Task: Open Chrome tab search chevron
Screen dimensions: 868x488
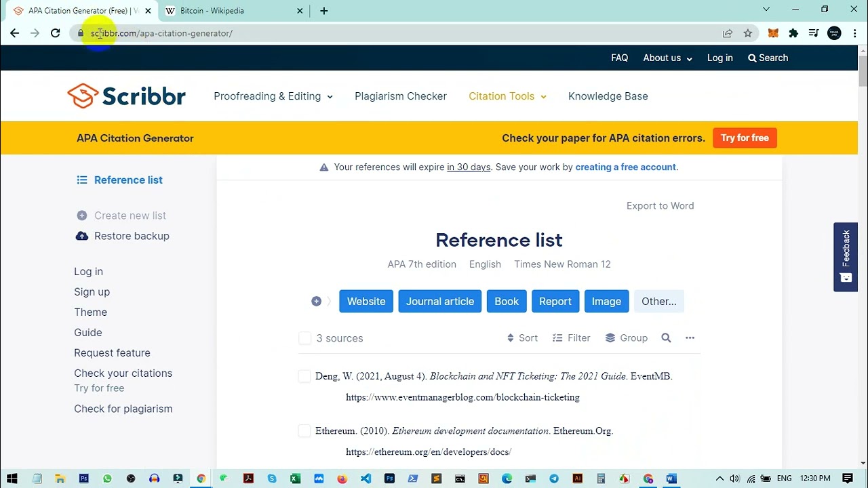Action: click(x=766, y=9)
